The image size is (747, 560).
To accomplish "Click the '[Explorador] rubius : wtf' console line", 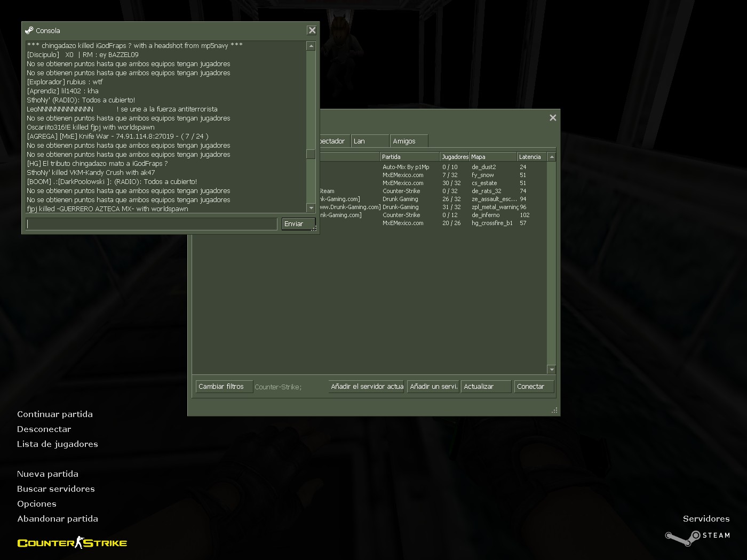I will (x=65, y=82).
